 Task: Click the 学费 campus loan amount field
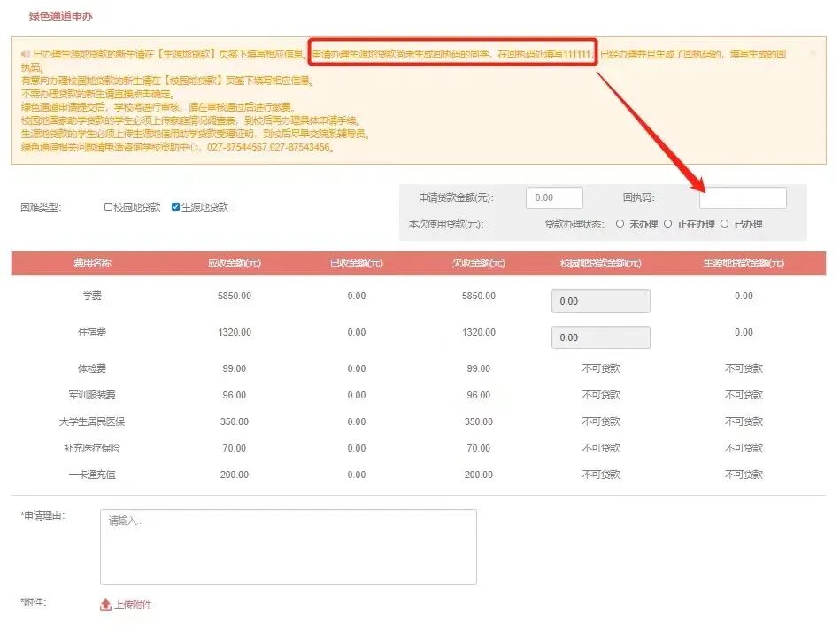[600, 302]
